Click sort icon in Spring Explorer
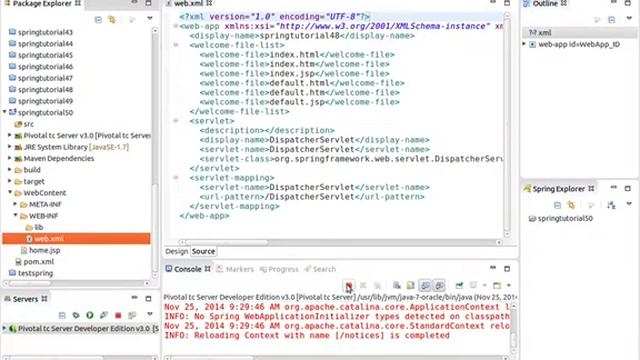The width and height of the screenshot is (640, 360). 611,205
